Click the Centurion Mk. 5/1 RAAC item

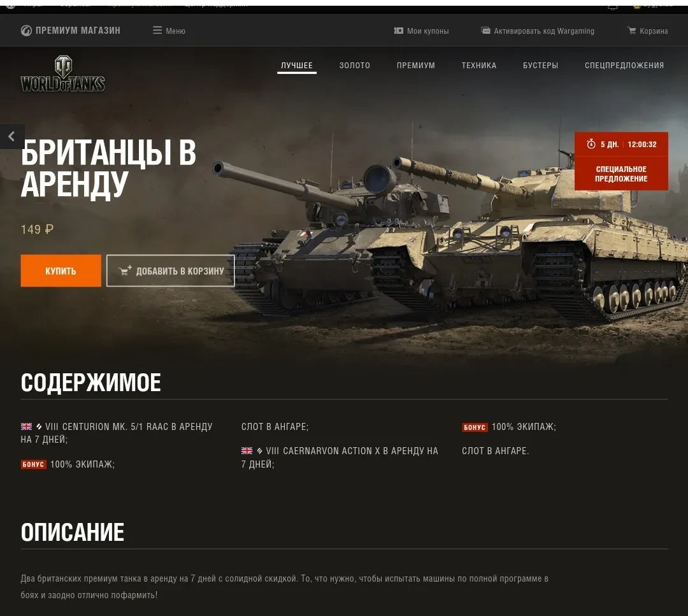pos(117,433)
